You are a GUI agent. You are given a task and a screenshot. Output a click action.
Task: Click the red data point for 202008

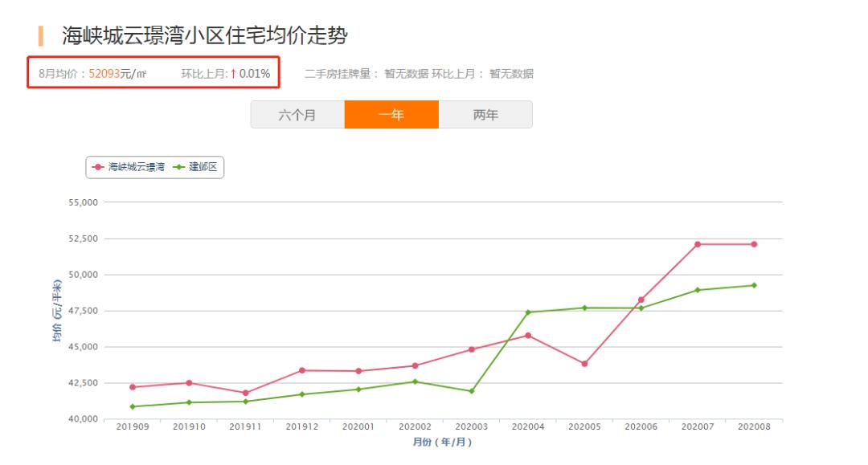pyautogui.click(x=753, y=244)
